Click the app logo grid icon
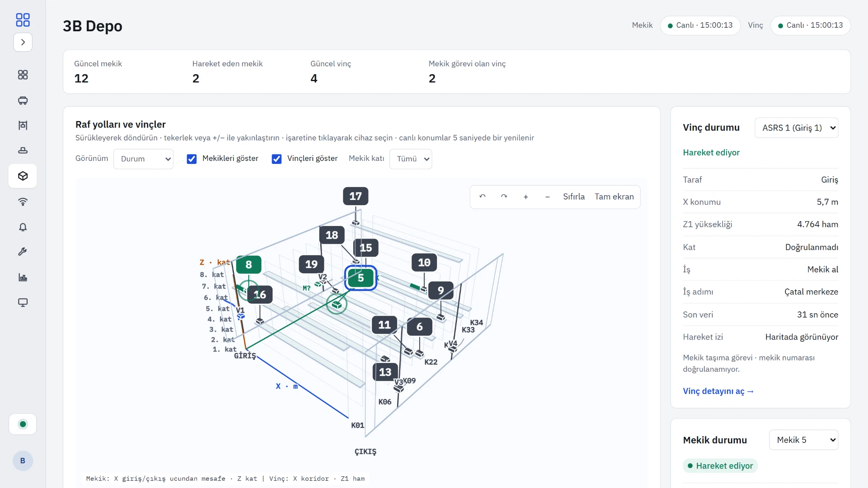Image resolution: width=868 pixels, height=488 pixels. pyautogui.click(x=23, y=20)
